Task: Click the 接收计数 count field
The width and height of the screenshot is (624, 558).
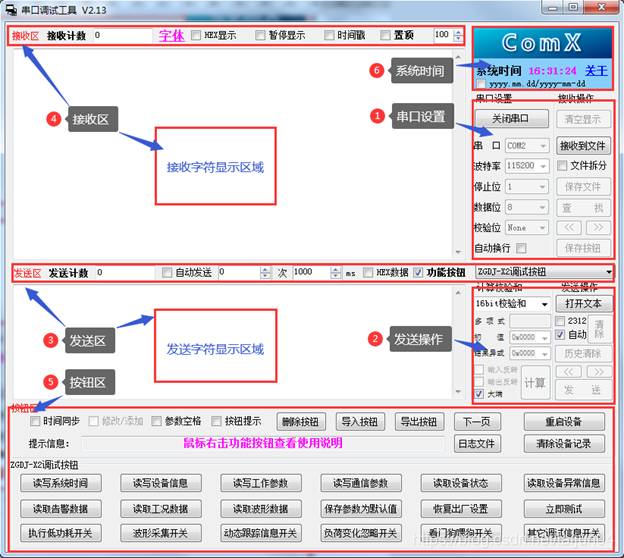Action: (122, 35)
